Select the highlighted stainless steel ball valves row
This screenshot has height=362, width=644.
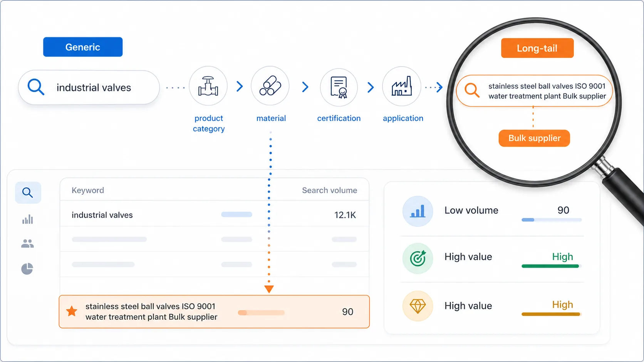pos(214,312)
